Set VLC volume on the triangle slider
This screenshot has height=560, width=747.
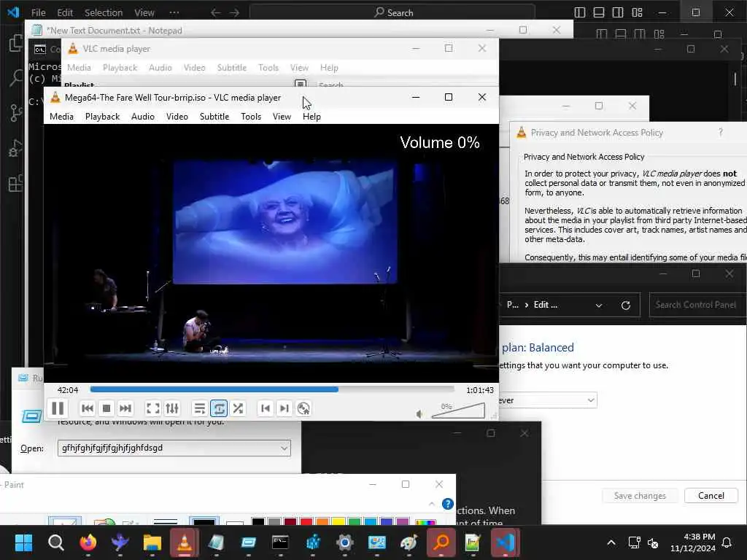coord(458,411)
